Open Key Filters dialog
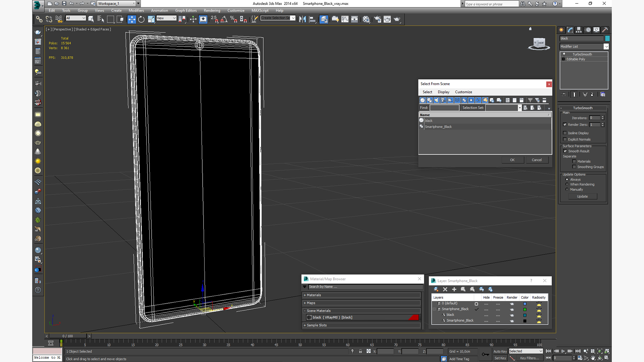The height and width of the screenshot is (362, 644). [529, 358]
